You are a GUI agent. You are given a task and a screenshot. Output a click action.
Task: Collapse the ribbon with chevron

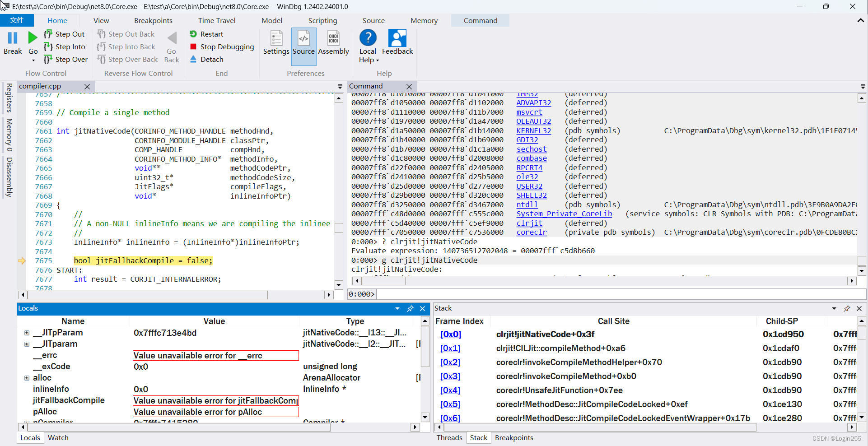pos(860,20)
